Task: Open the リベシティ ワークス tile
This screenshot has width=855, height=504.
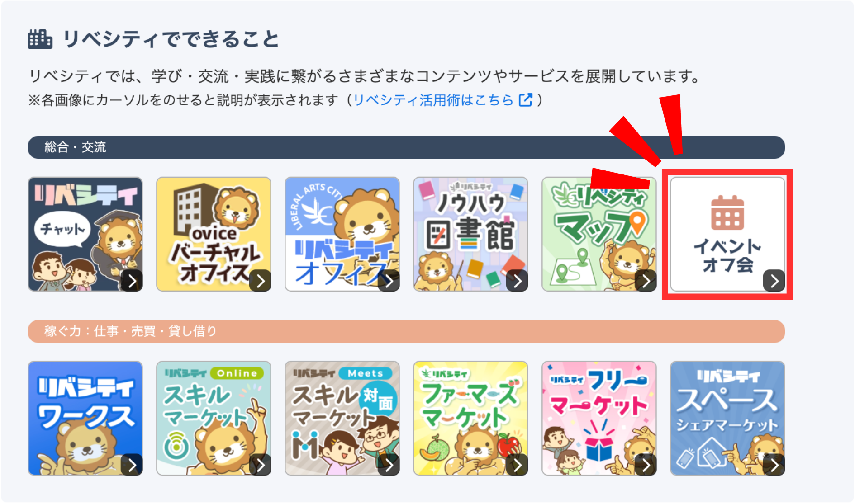Action: (x=85, y=418)
